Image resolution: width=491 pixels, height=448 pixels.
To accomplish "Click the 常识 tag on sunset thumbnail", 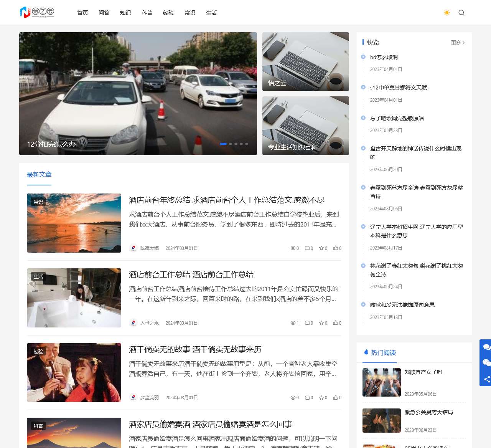I will 38,202.
